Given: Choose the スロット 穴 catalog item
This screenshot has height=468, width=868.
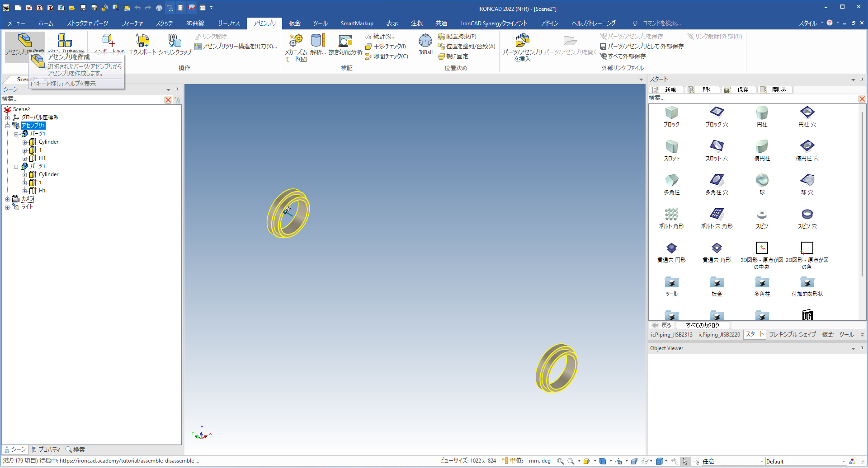Looking at the screenshot, I should coord(717,150).
